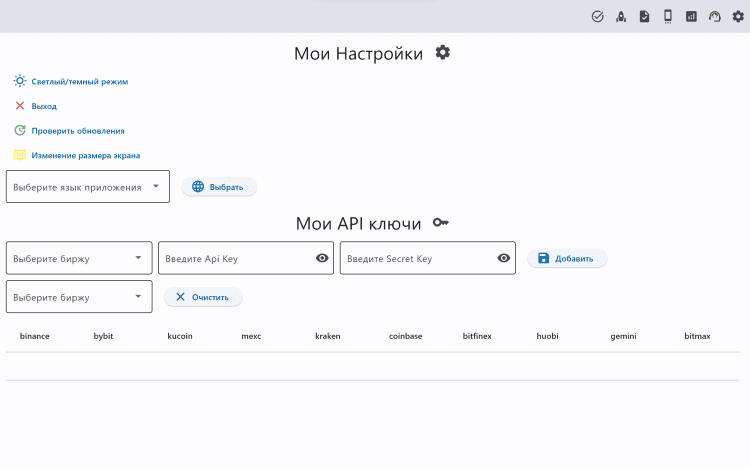Image resolution: width=750 pixels, height=469 pixels.
Task: Reveal the Secret Key using eye icon
Action: point(504,258)
